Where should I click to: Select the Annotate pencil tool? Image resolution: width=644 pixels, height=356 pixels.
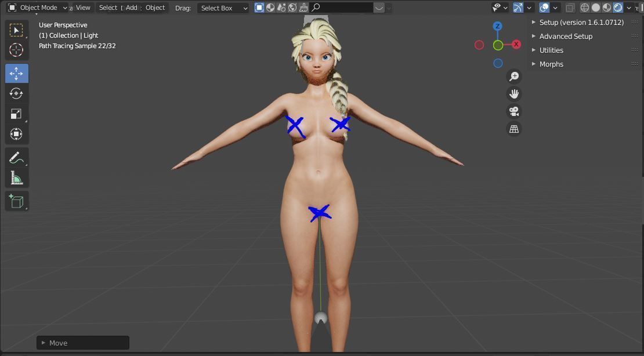pyautogui.click(x=16, y=158)
